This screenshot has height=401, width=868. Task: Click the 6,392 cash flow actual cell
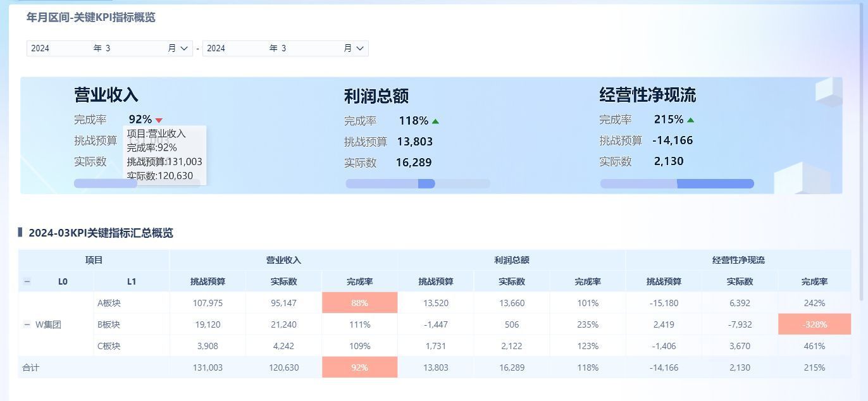739,303
